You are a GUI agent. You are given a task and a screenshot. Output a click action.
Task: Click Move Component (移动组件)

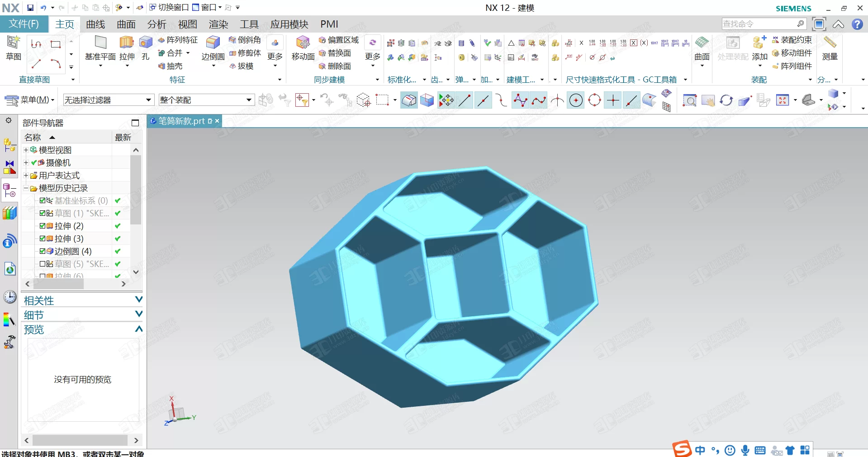pos(792,53)
